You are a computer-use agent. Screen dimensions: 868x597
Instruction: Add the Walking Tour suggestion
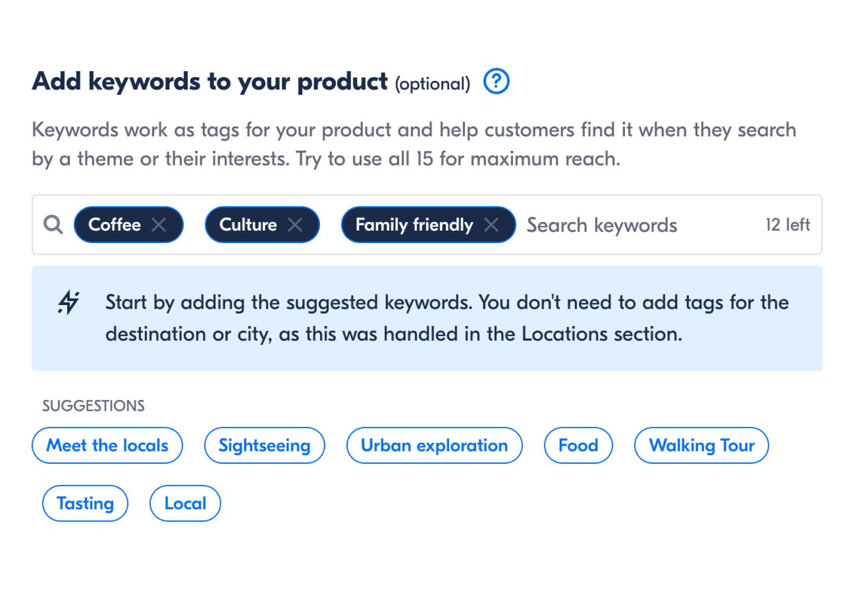click(701, 445)
